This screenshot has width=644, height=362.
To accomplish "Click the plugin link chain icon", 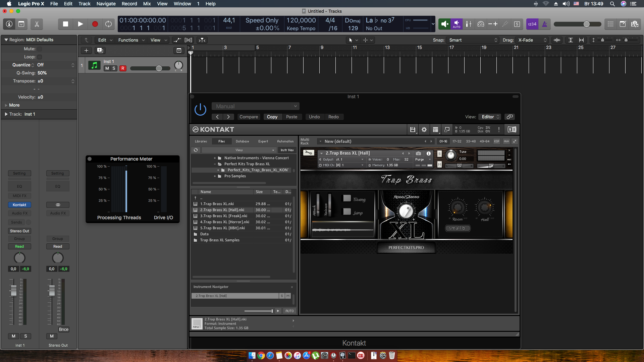I will [x=510, y=117].
